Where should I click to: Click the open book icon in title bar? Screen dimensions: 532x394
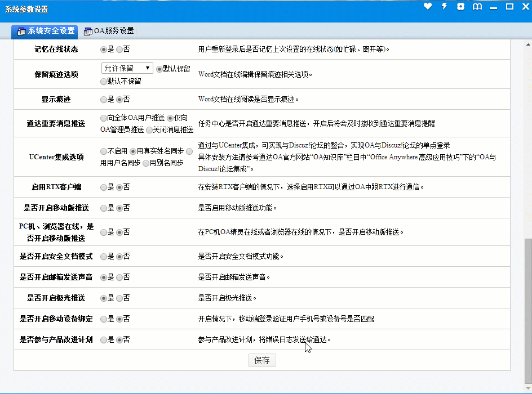(x=477, y=7)
